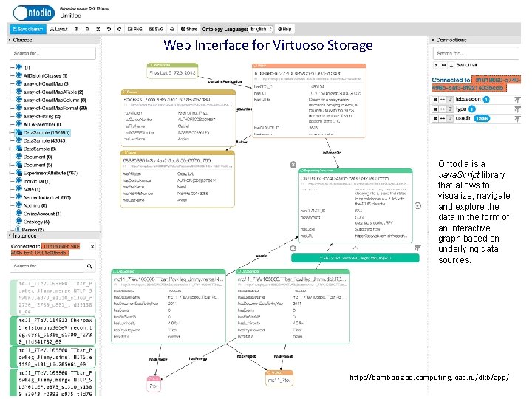Remove the selected SupportingDocument node with X

(x=293, y=165)
